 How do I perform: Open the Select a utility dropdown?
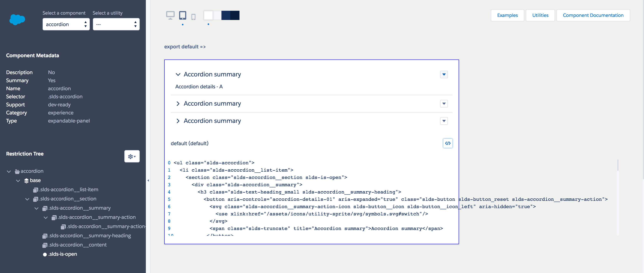click(116, 24)
